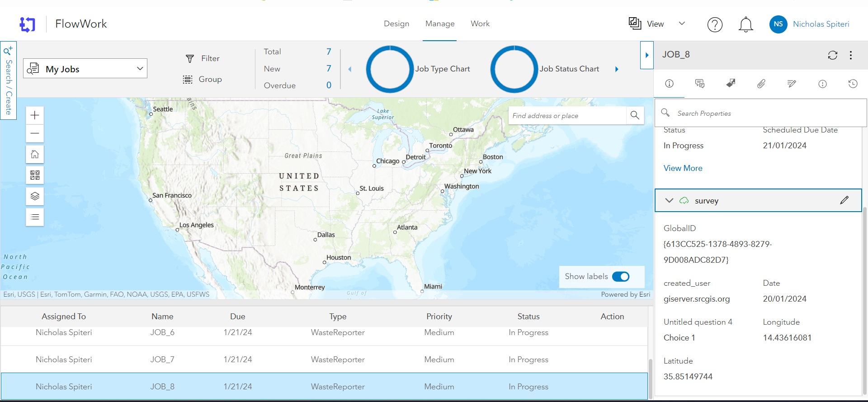The image size is (868, 402).
Task: Zoom in on the map
Action: coord(35,115)
